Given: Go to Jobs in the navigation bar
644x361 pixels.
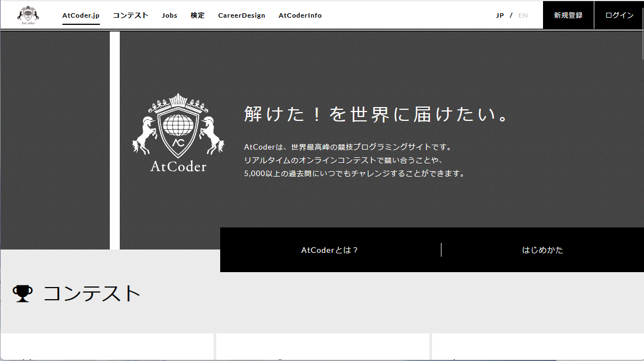Looking at the screenshot, I should click(x=169, y=15).
